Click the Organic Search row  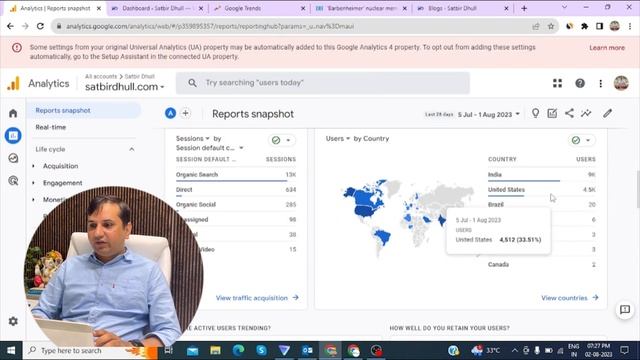(236, 175)
